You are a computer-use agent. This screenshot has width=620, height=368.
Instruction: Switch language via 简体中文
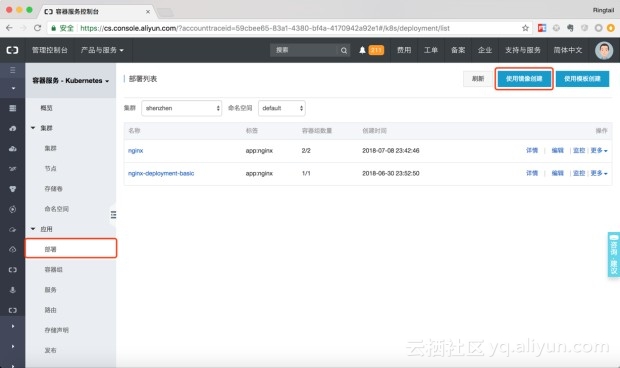click(x=568, y=50)
